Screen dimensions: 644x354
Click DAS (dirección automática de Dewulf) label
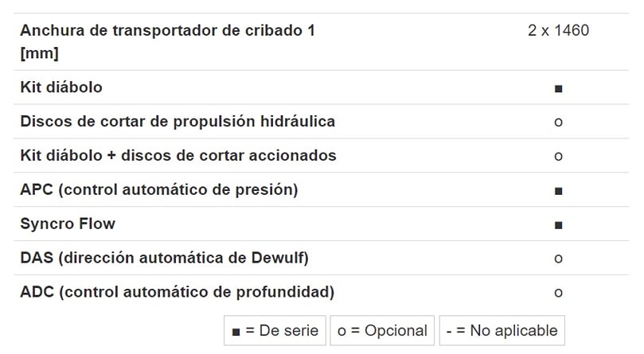pyautogui.click(x=164, y=259)
